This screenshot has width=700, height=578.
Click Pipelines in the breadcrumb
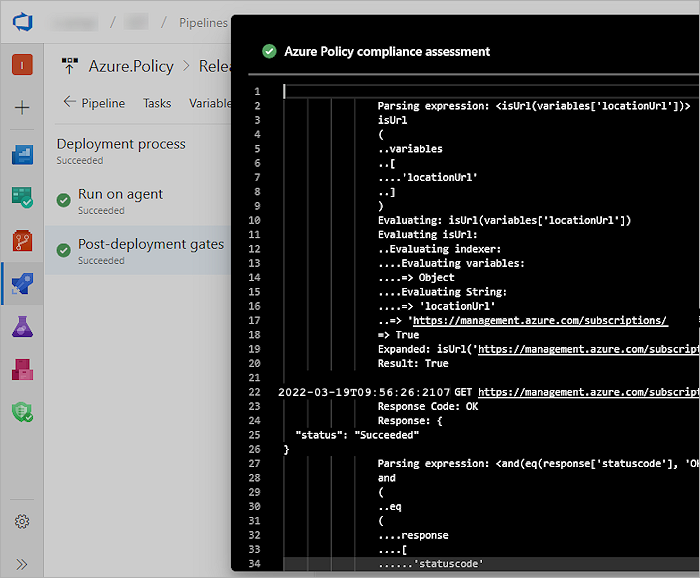coord(203,22)
